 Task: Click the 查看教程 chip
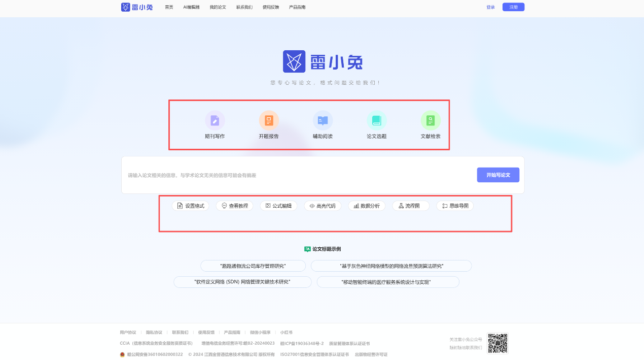pyautogui.click(x=235, y=206)
